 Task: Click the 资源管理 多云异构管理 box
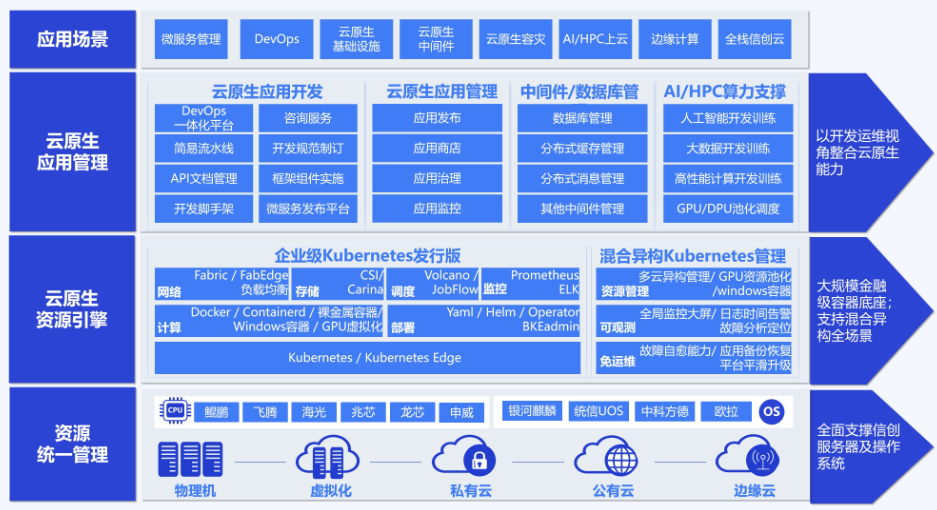coord(694,284)
